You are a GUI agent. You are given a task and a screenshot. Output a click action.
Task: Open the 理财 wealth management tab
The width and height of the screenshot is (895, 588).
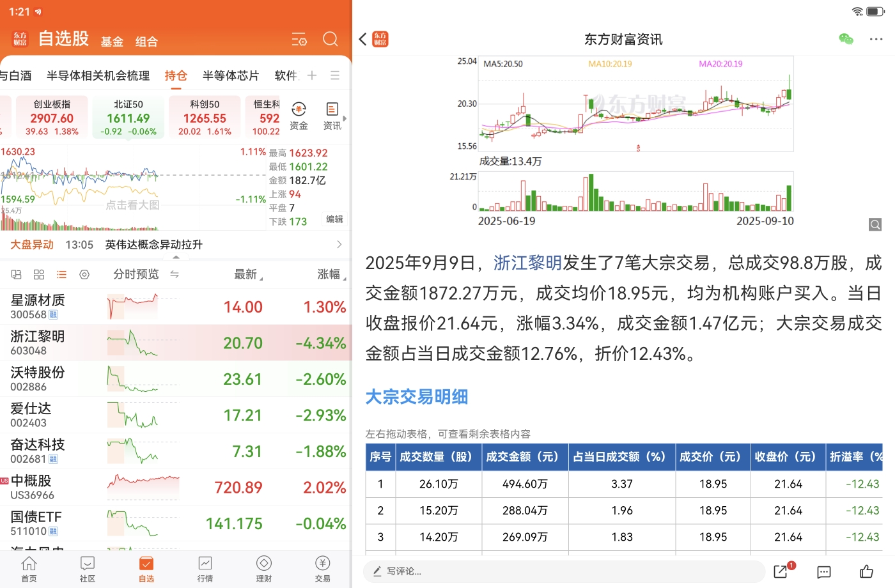[x=264, y=569]
